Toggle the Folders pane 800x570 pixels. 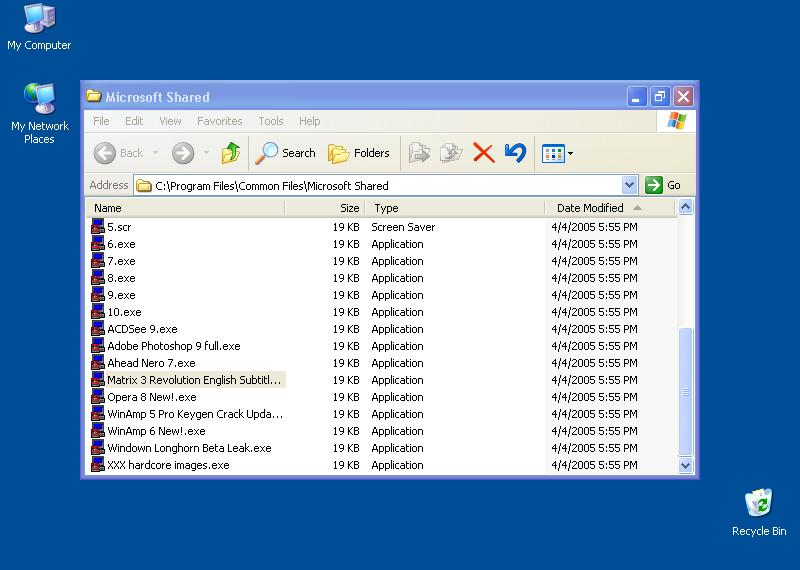(359, 153)
